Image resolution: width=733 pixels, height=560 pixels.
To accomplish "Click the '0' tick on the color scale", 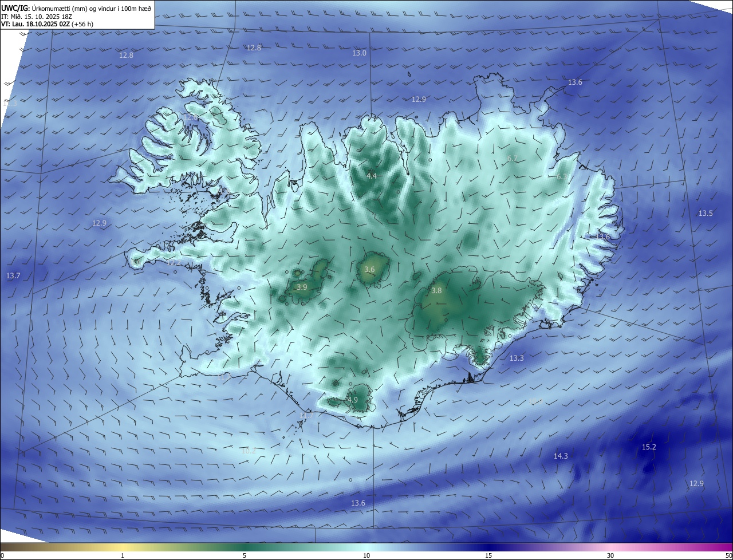I will [x=2, y=556].
